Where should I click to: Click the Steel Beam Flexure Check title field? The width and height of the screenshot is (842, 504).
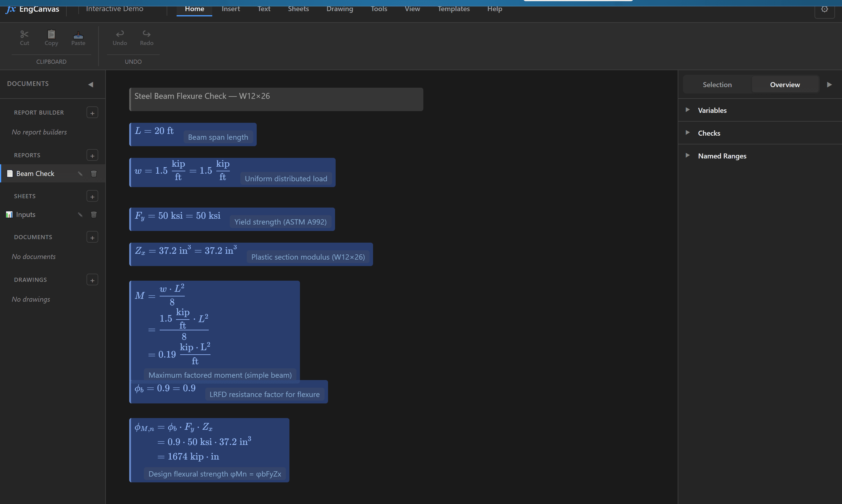[x=276, y=99]
